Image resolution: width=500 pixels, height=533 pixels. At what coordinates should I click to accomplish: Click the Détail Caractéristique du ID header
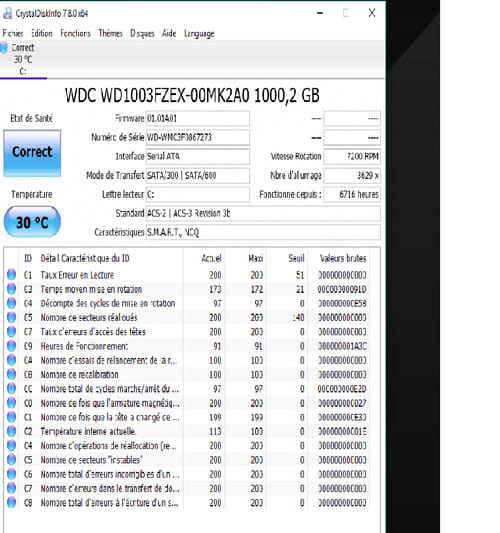(x=85, y=258)
